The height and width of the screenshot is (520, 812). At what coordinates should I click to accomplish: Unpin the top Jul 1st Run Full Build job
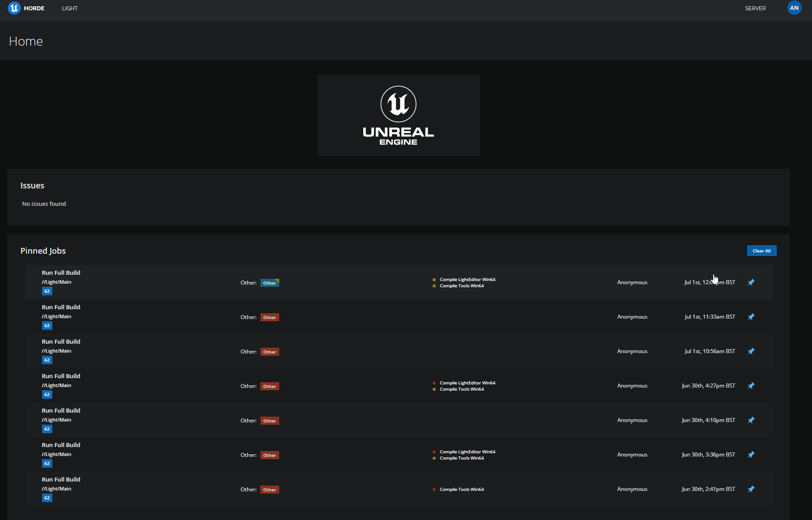point(751,282)
